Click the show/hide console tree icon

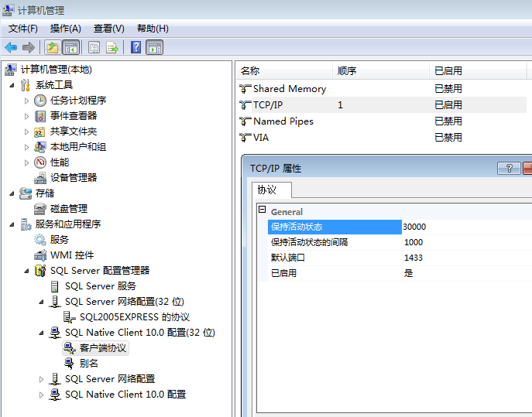(71, 47)
